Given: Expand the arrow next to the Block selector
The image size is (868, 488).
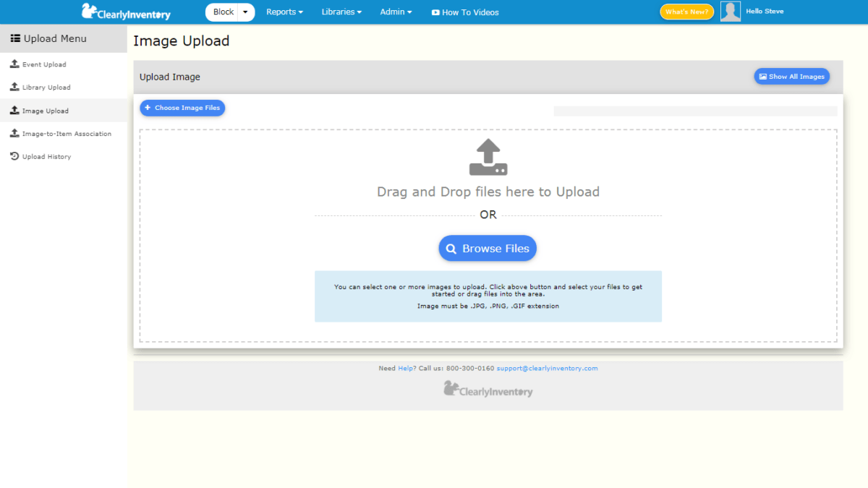Looking at the screenshot, I should pos(244,12).
